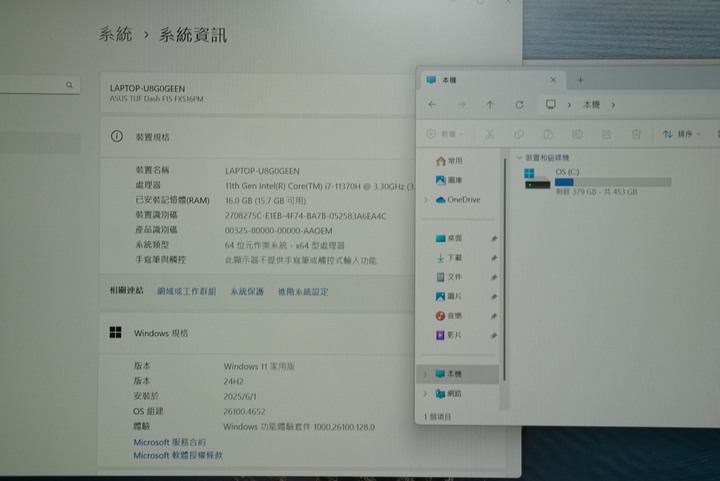Click the Copy icon in Explorer toolbar

pos(519,134)
